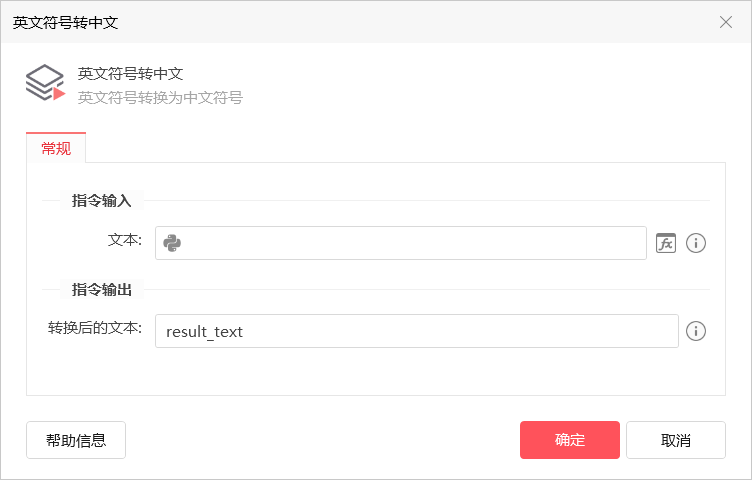Image resolution: width=752 pixels, height=480 pixels.
Task: Close the 英文符号转中文 dialog
Action: (726, 22)
